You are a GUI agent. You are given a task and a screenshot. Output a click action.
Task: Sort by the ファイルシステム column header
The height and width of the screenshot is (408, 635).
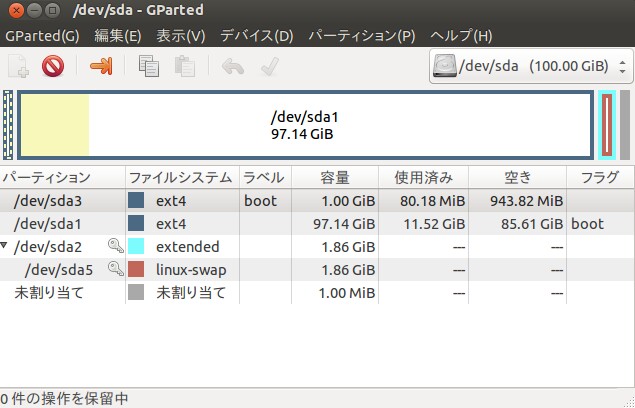point(181,177)
